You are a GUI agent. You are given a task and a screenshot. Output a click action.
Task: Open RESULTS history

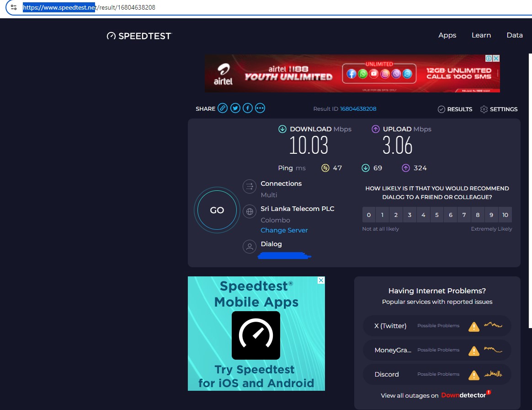click(x=455, y=109)
